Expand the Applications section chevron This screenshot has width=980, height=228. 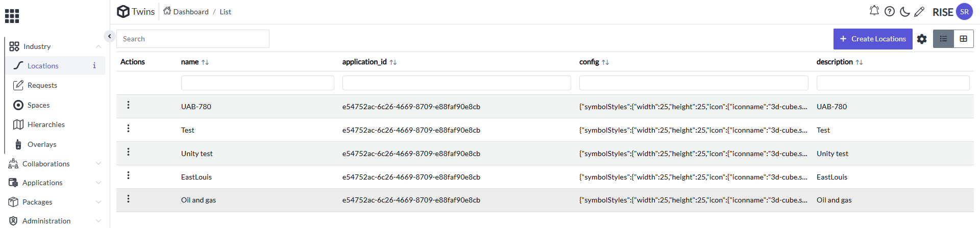click(99, 183)
